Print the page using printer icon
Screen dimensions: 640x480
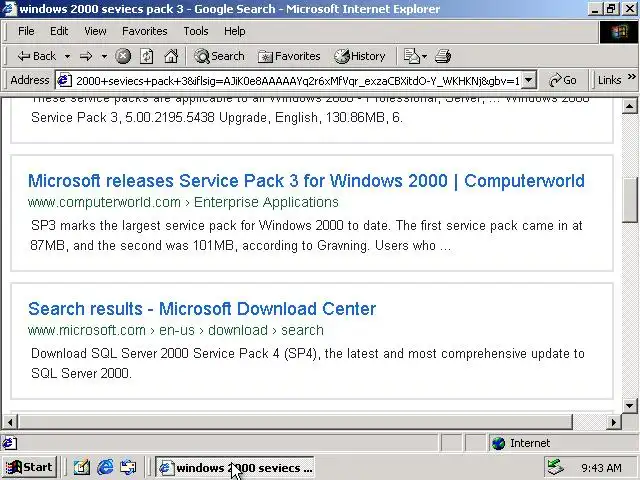[x=443, y=56]
